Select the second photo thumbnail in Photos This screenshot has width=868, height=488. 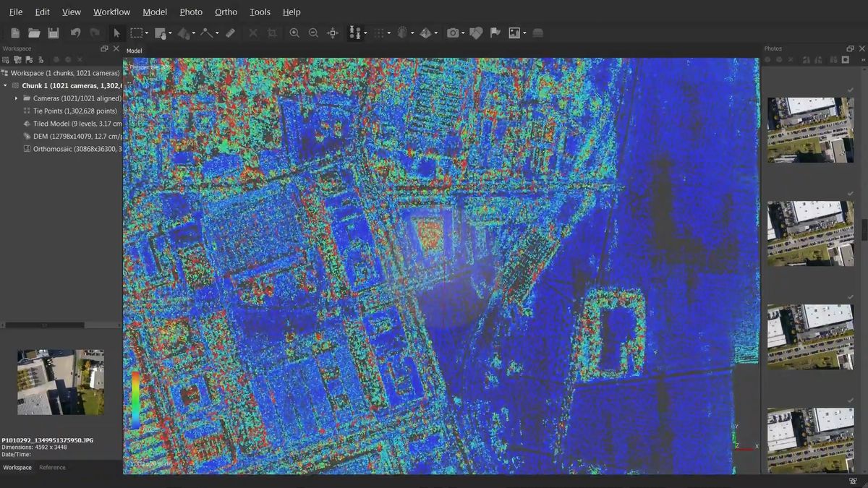[809, 233]
